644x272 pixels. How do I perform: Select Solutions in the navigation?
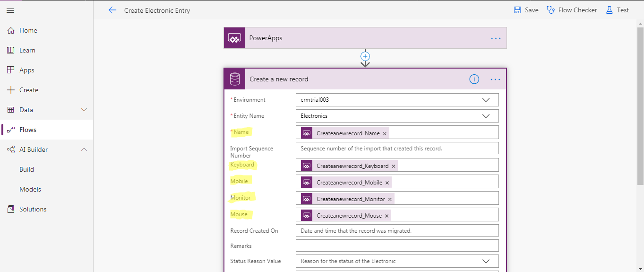point(46,209)
